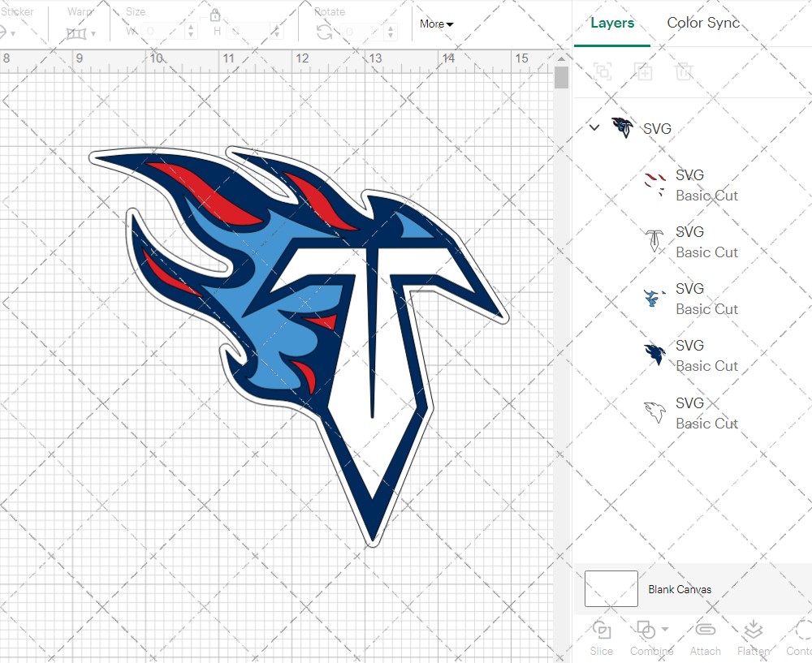Click the Group layers icon
The image size is (812, 663).
coord(603,71)
